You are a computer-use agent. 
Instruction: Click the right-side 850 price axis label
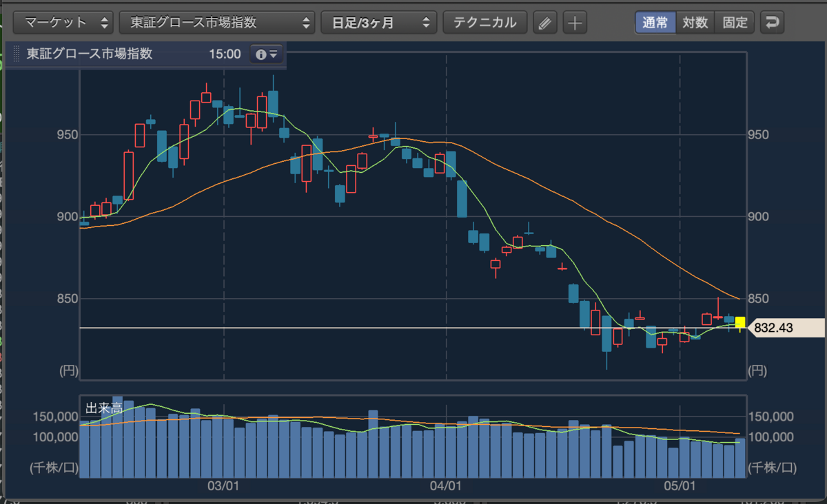pos(758,299)
